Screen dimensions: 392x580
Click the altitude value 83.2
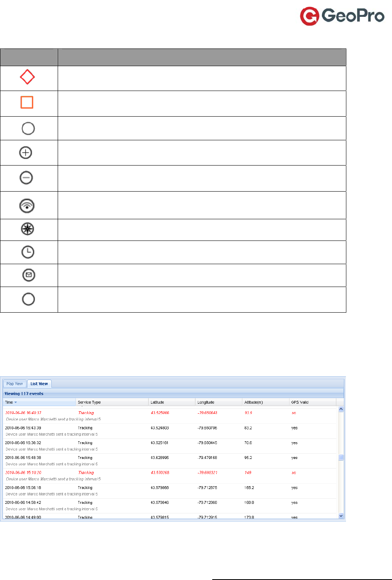pos(248,428)
